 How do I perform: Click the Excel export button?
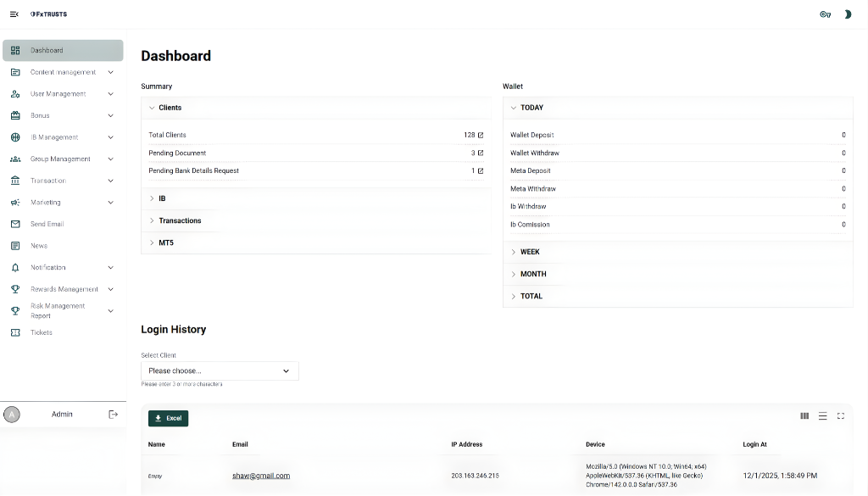[168, 417]
